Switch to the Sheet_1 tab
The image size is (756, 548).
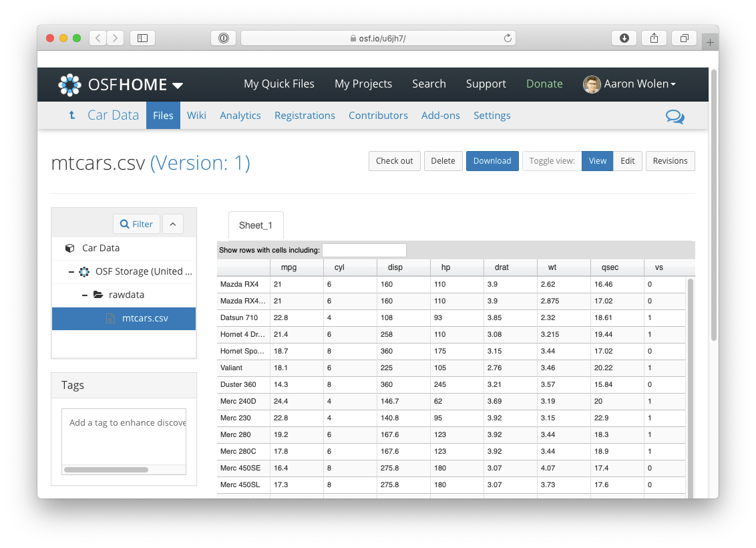pyautogui.click(x=256, y=225)
